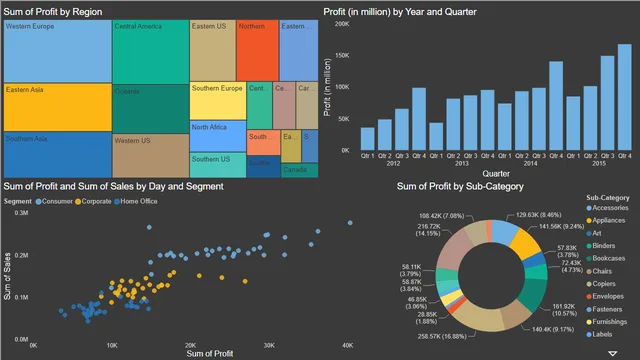The height and width of the screenshot is (360, 640).
Task: Select the Furnishings sub-category legend item
Action: pos(607,322)
